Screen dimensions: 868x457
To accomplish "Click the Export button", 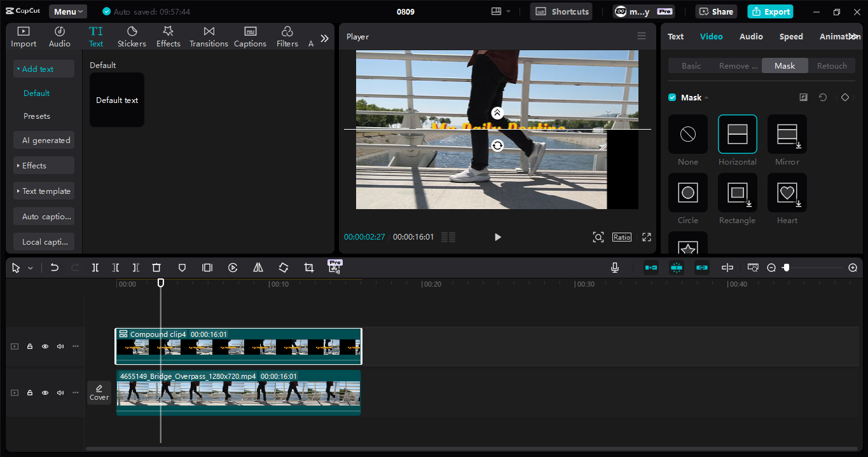I will click(770, 11).
